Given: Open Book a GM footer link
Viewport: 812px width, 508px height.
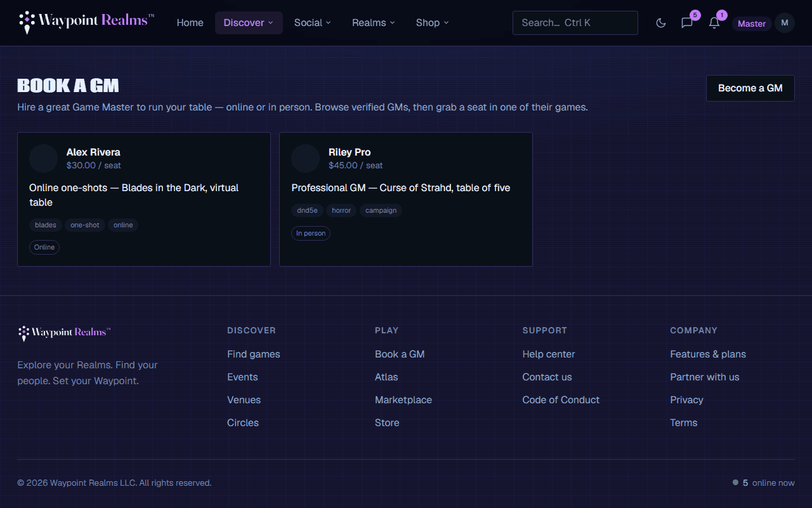Looking at the screenshot, I should pos(400,354).
